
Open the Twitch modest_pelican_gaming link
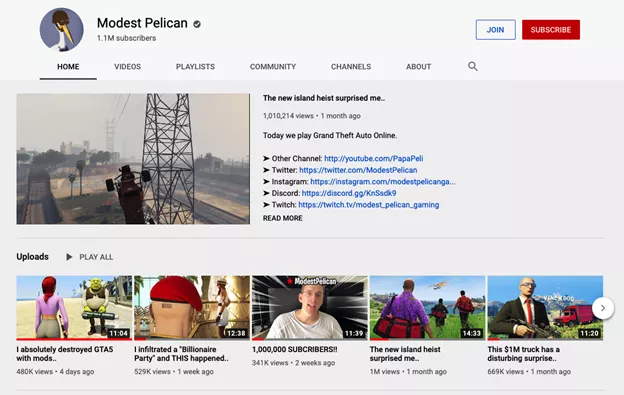click(x=369, y=204)
